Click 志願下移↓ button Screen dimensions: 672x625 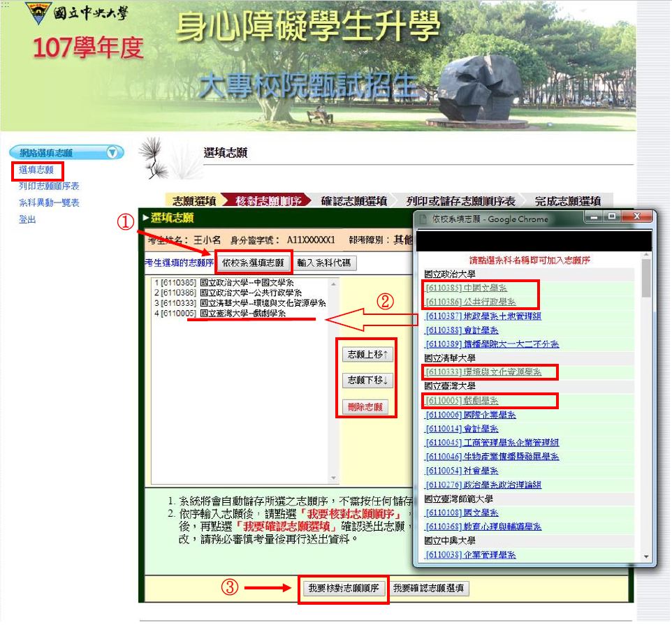click(367, 380)
